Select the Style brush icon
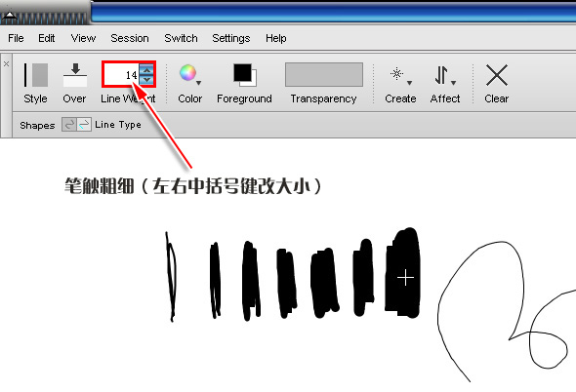 click(x=35, y=75)
